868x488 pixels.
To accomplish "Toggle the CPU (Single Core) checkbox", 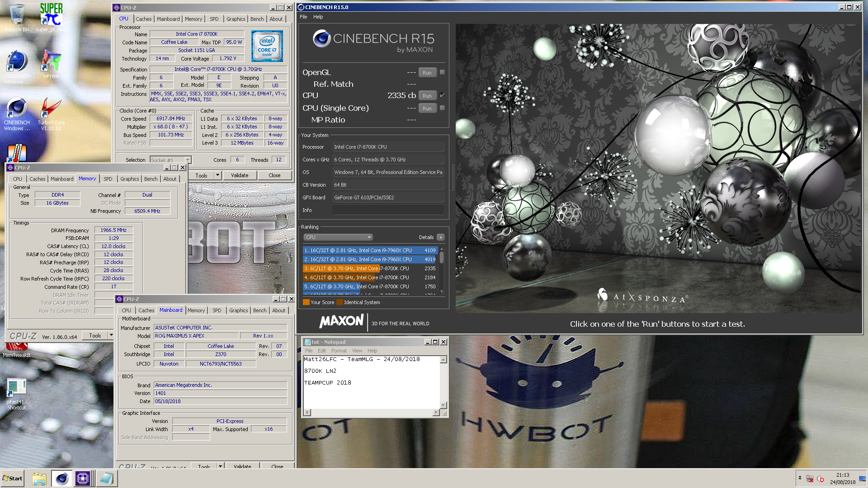I will [x=442, y=108].
